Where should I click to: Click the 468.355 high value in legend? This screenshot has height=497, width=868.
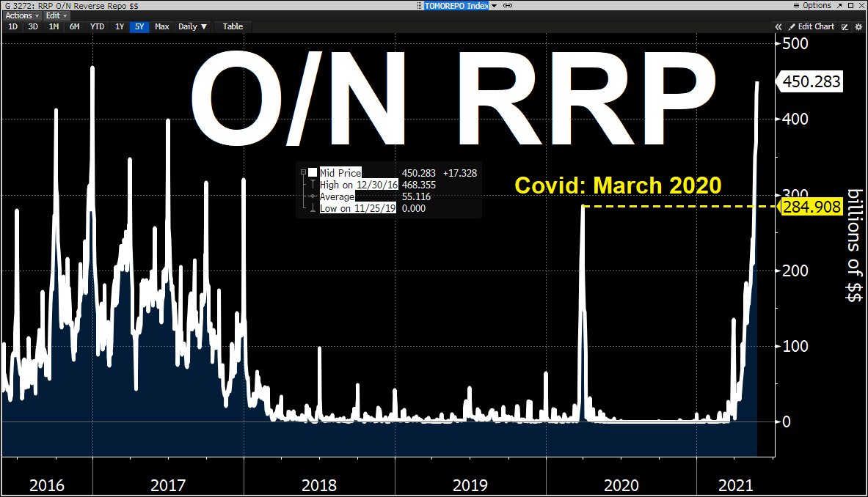pyautogui.click(x=418, y=185)
